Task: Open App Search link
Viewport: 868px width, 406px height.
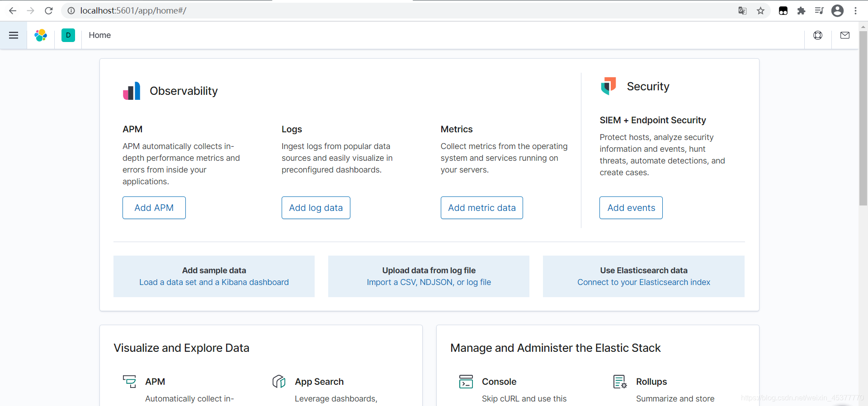Action: (319, 382)
